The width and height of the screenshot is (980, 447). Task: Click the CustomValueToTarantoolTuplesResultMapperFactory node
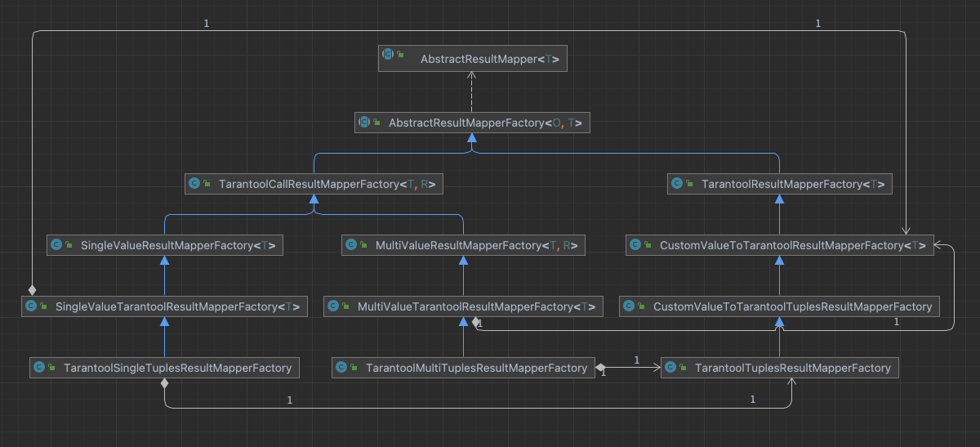coord(779,306)
